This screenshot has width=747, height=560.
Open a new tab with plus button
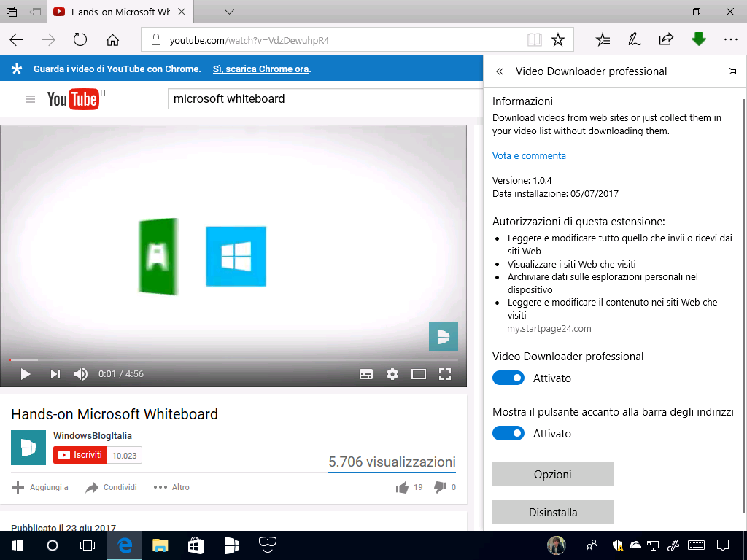pyautogui.click(x=206, y=12)
